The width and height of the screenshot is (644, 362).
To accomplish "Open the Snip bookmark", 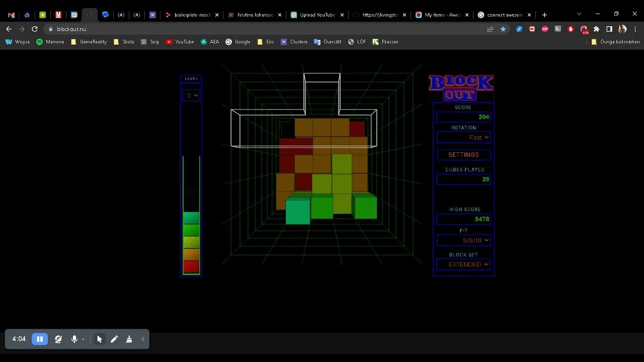I will point(150,42).
